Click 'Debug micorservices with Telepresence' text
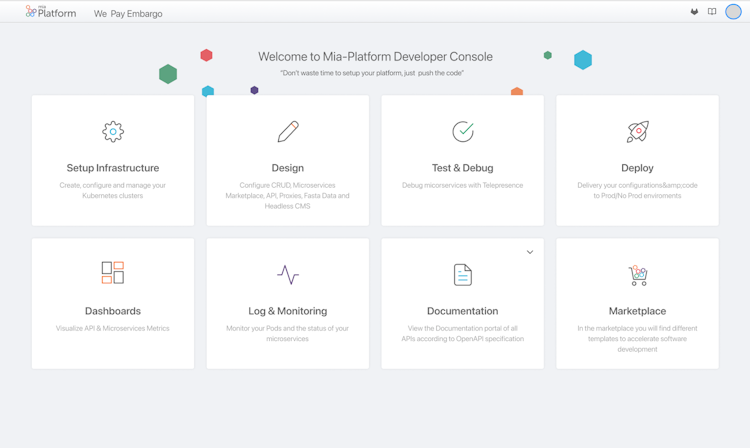The image size is (750, 448). pos(463,185)
